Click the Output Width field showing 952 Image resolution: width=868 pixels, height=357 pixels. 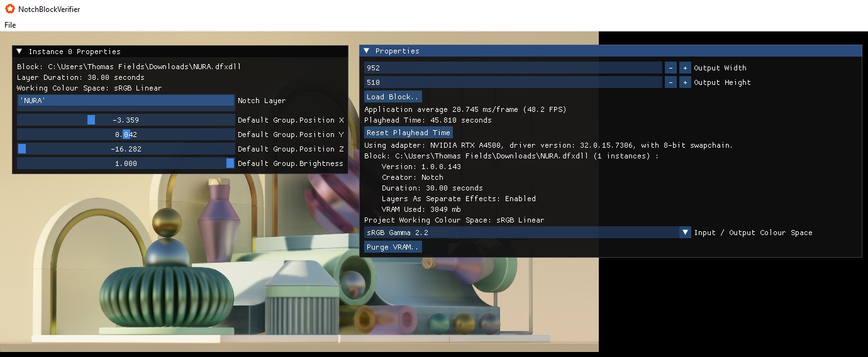click(x=513, y=68)
